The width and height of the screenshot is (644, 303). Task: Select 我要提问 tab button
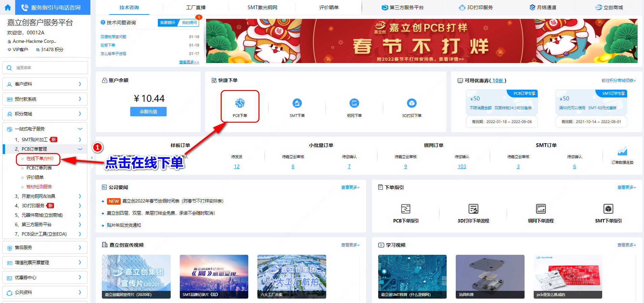point(168,23)
